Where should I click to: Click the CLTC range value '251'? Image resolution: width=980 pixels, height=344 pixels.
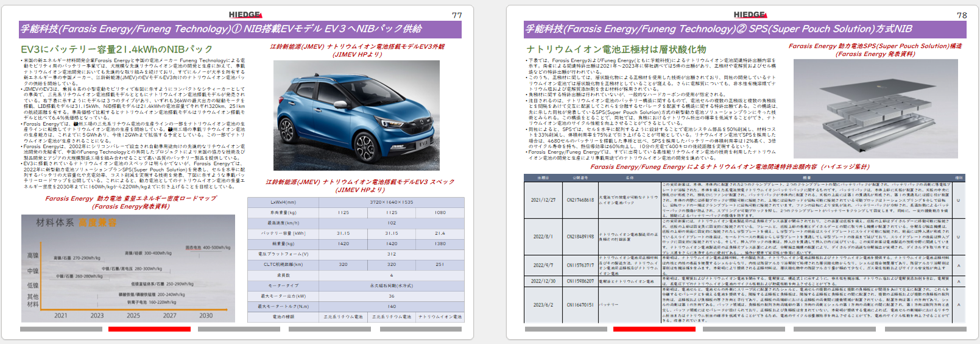click(x=440, y=264)
